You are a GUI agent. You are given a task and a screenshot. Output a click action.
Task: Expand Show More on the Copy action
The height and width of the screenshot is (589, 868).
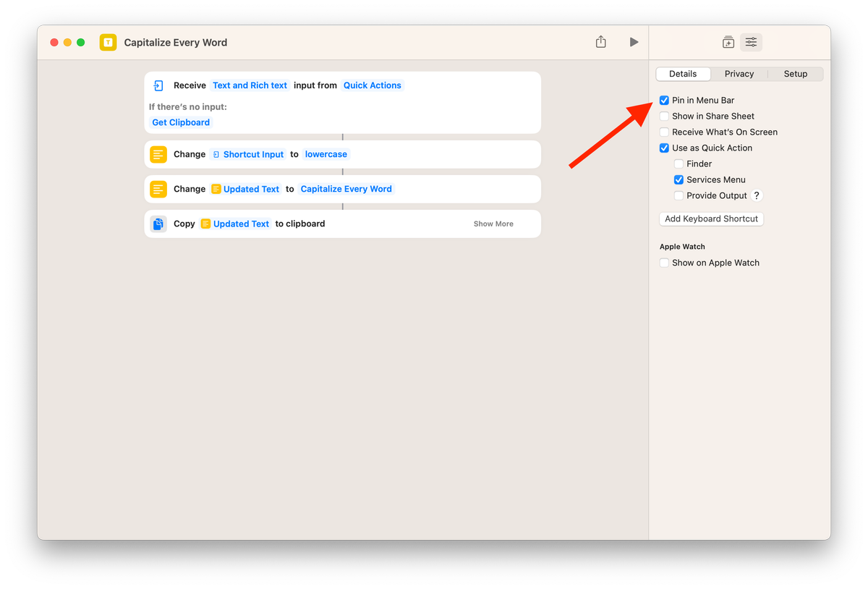click(493, 224)
